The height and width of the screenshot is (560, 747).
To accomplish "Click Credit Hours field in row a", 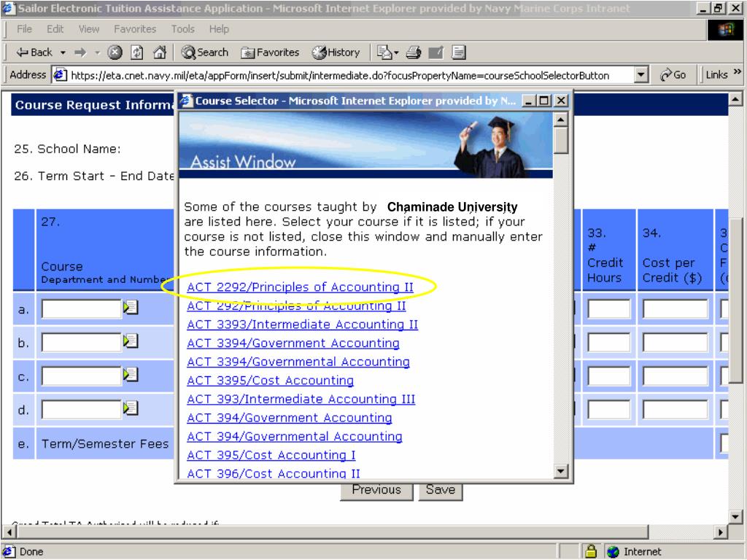I will [x=609, y=309].
